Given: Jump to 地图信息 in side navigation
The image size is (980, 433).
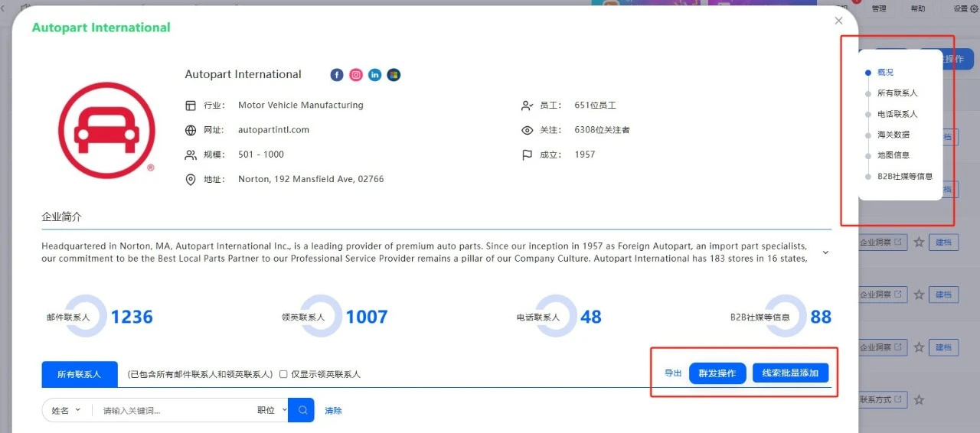Looking at the screenshot, I should (x=893, y=155).
